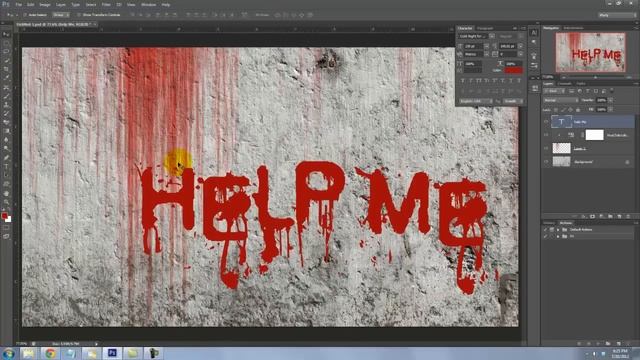Select the Horizontal Type tool

6,167
